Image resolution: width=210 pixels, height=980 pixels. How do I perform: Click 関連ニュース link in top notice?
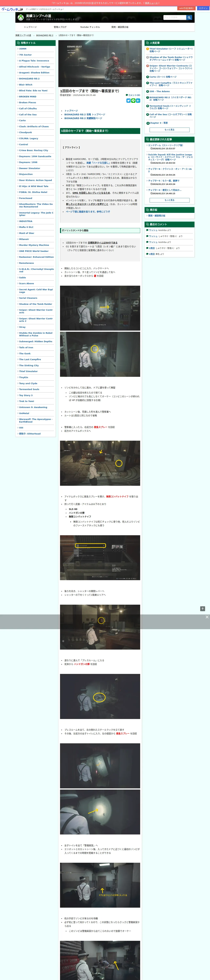pyautogui.click(x=151, y=3)
